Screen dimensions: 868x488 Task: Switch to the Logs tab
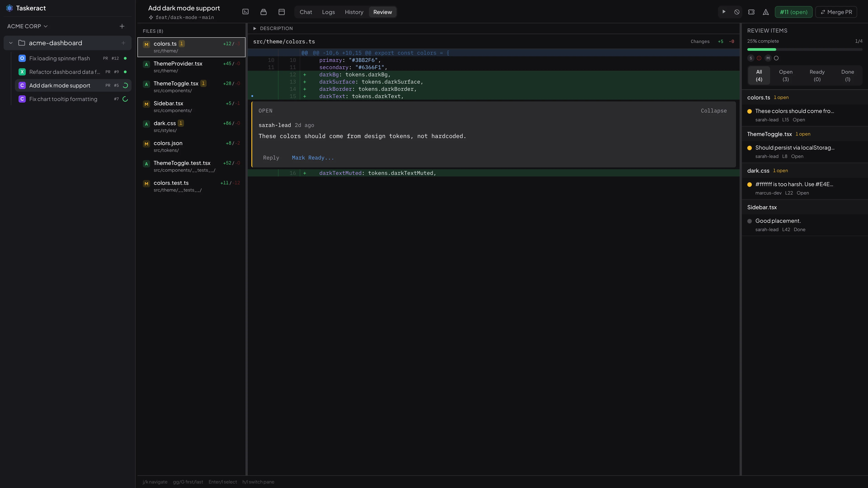pos(328,12)
